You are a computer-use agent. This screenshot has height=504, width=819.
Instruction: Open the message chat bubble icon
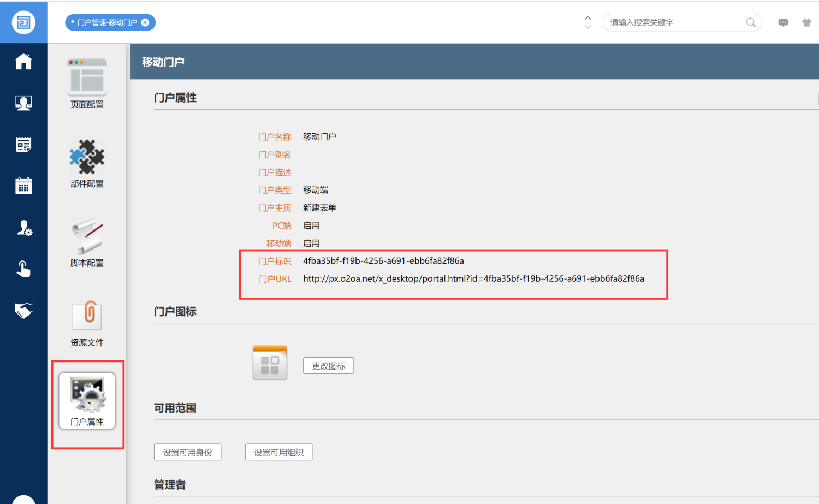pos(783,22)
